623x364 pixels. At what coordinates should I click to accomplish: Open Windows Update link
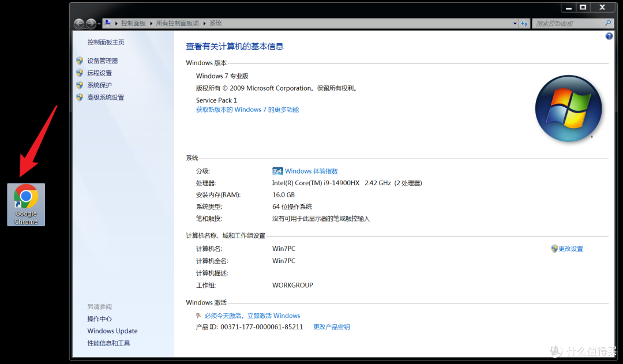112,331
